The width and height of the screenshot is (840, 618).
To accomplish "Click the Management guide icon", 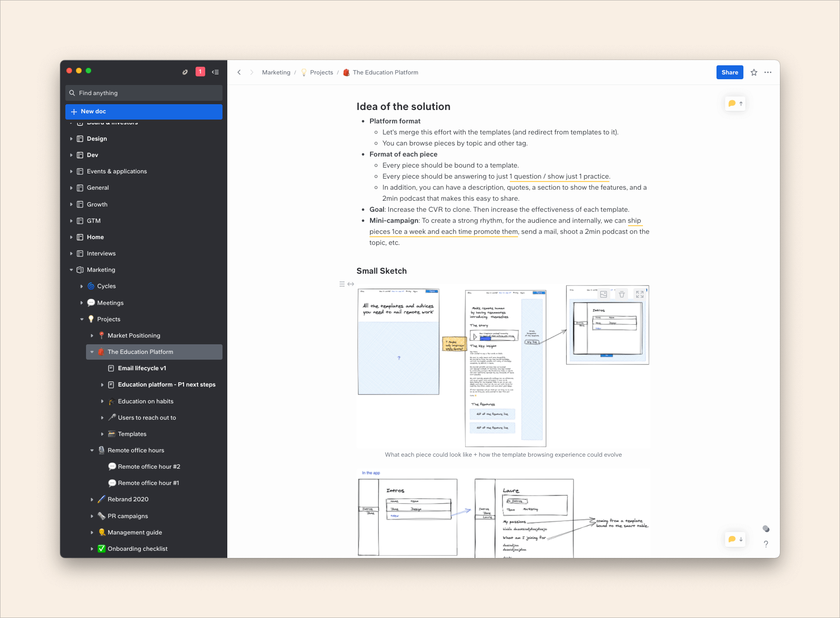I will pyautogui.click(x=101, y=533).
